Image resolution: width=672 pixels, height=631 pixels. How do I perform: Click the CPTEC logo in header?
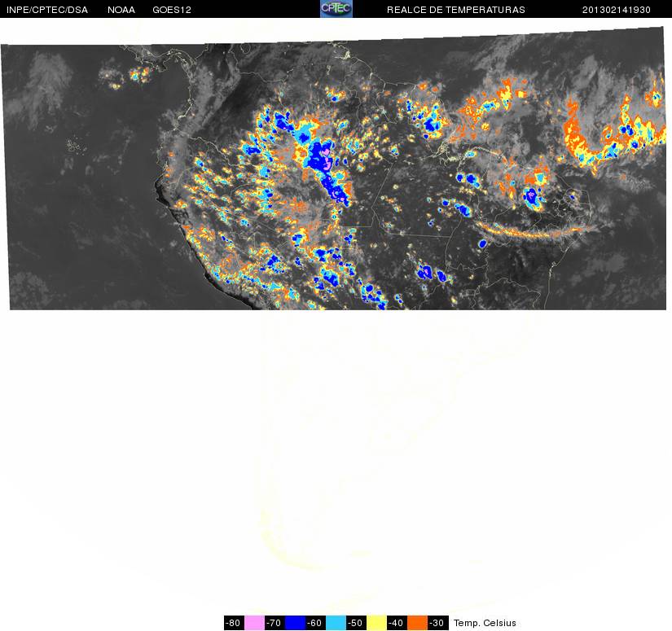pos(336,9)
